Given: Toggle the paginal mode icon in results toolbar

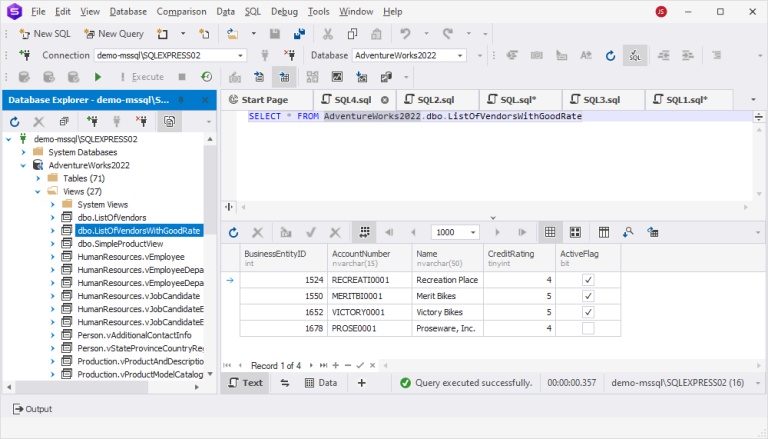Looking at the screenshot, I should tap(364, 232).
